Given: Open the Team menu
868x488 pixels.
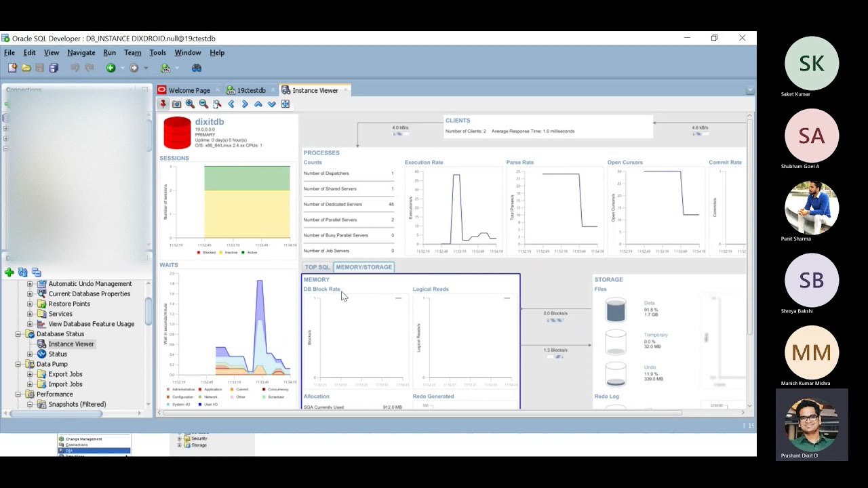Looking at the screenshot, I should tap(133, 53).
